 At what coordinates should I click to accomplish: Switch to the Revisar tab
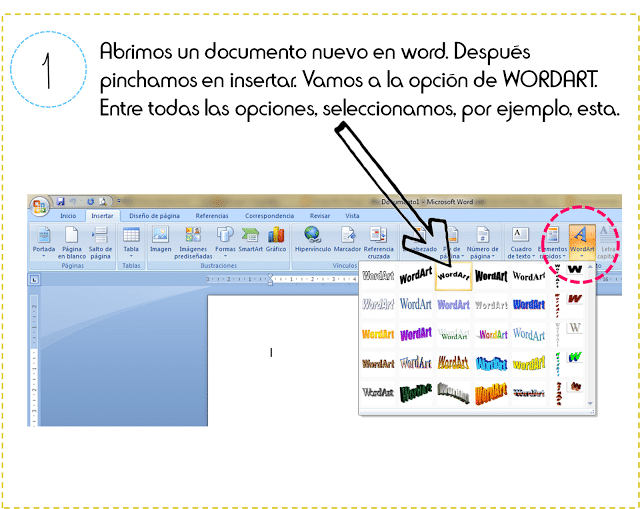[x=320, y=216]
